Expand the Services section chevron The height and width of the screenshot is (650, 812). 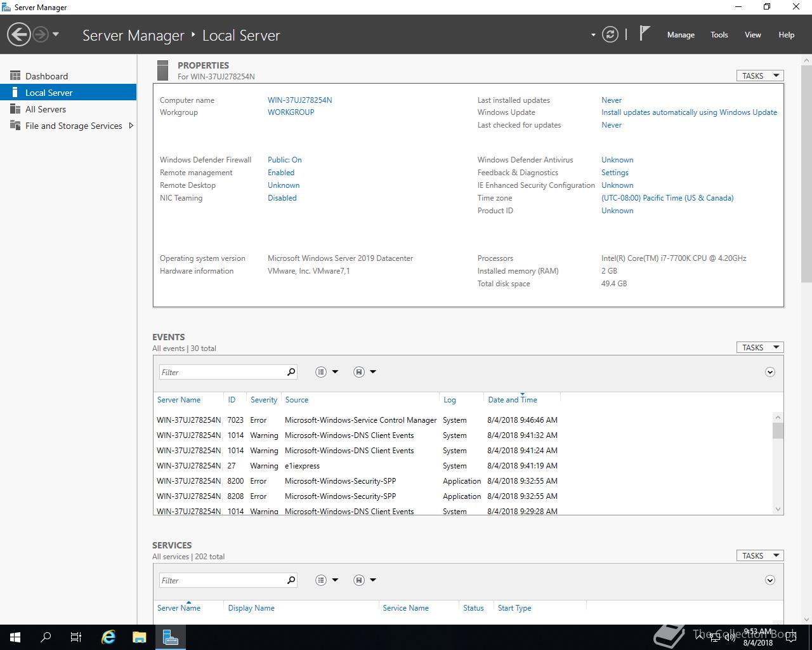[770, 580]
